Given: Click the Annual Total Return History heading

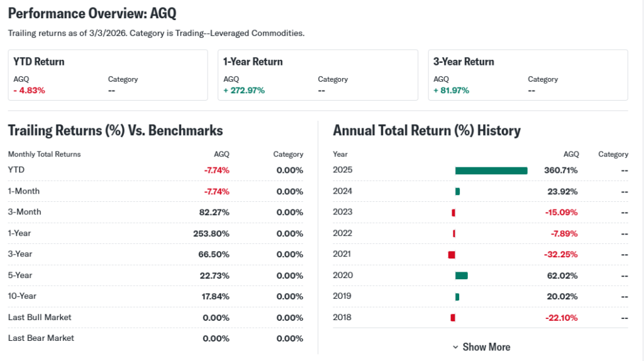Looking at the screenshot, I should click(426, 131).
